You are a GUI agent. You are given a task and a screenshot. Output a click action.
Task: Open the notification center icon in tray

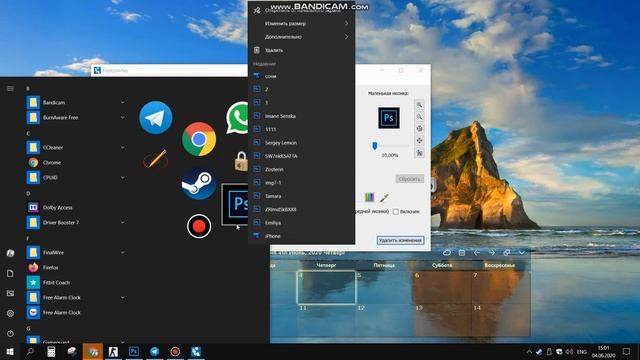pos(626,351)
